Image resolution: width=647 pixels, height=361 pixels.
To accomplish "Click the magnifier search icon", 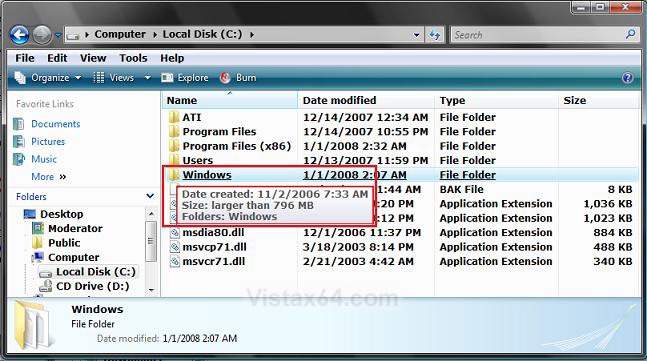I will (x=630, y=34).
